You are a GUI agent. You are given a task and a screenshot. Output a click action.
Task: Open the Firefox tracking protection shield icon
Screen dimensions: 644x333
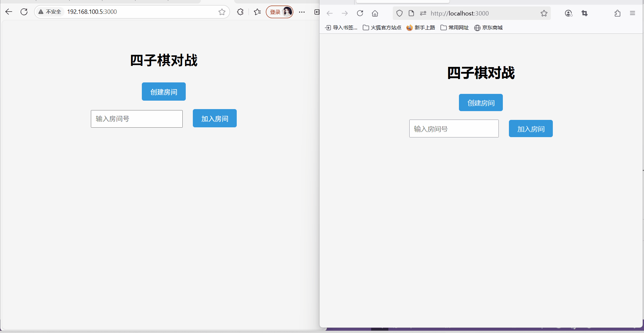tap(399, 13)
